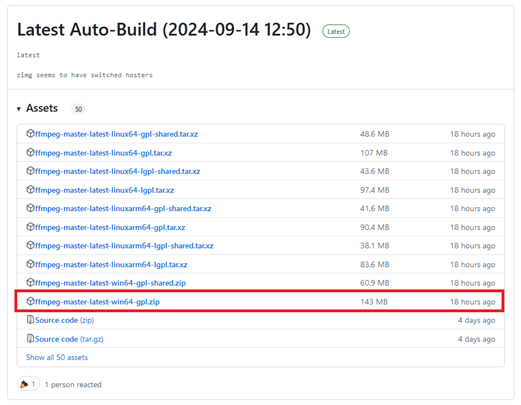Download Source code (tar.gz)
This screenshot has width=521, height=405.
69,339
